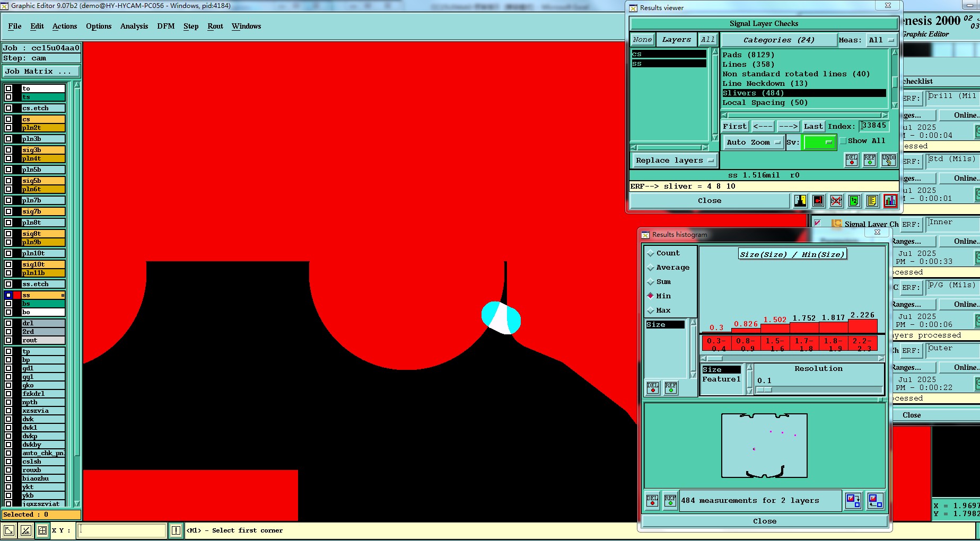980x541 pixels.
Task: Click the green '12' page icon
Action: coord(854,201)
